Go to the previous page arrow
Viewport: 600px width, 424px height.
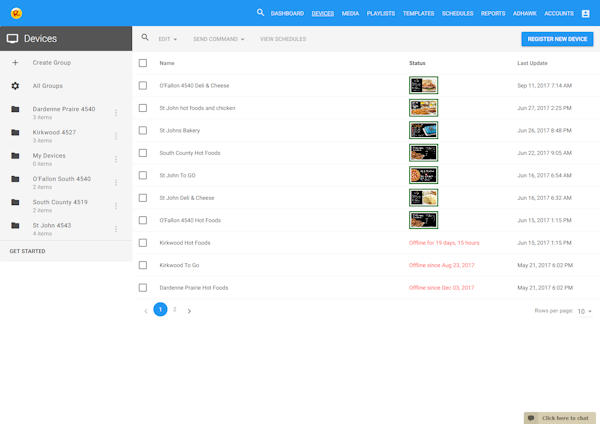(x=146, y=311)
